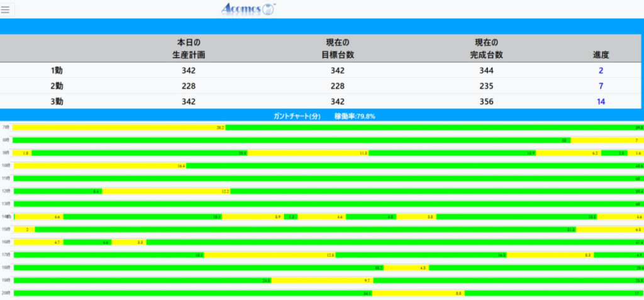This screenshot has width=644, height=300.
Task: Click the full green bar in 11時 row
Action: pos(327,179)
